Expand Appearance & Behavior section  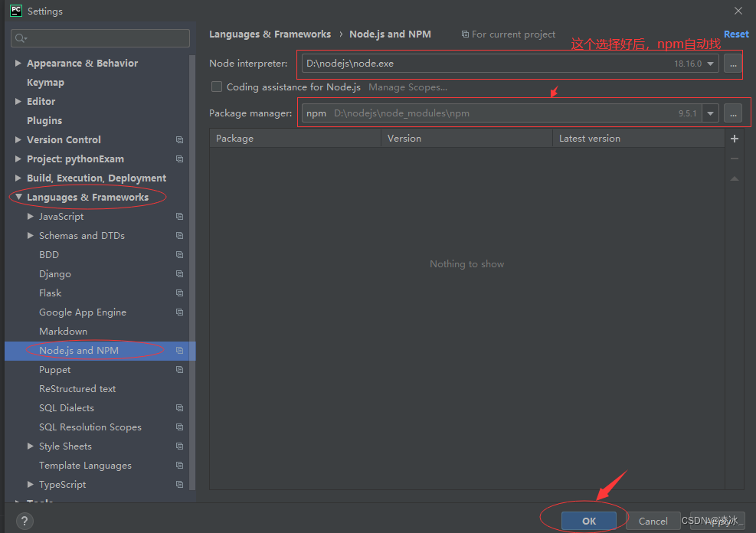18,63
